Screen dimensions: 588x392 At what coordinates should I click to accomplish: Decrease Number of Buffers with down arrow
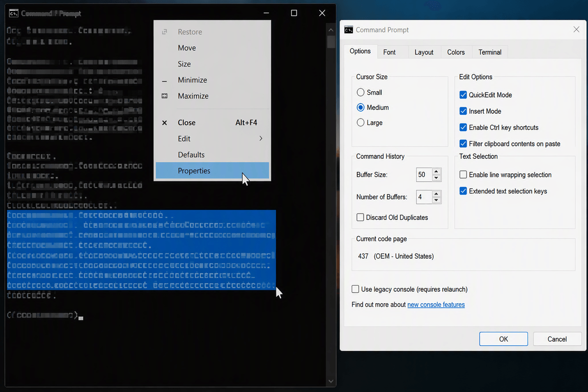437,200
